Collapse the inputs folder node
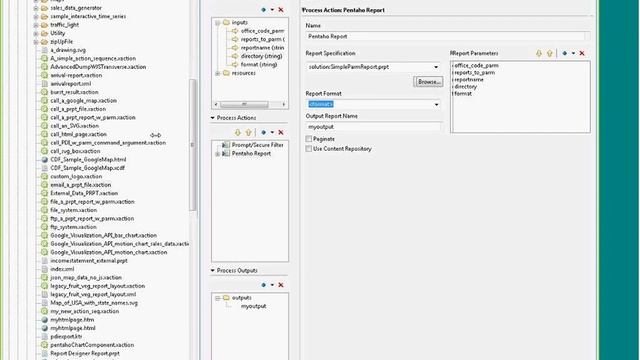This screenshot has height=360, width=640. pyautogui.click(x=218, y=22)
